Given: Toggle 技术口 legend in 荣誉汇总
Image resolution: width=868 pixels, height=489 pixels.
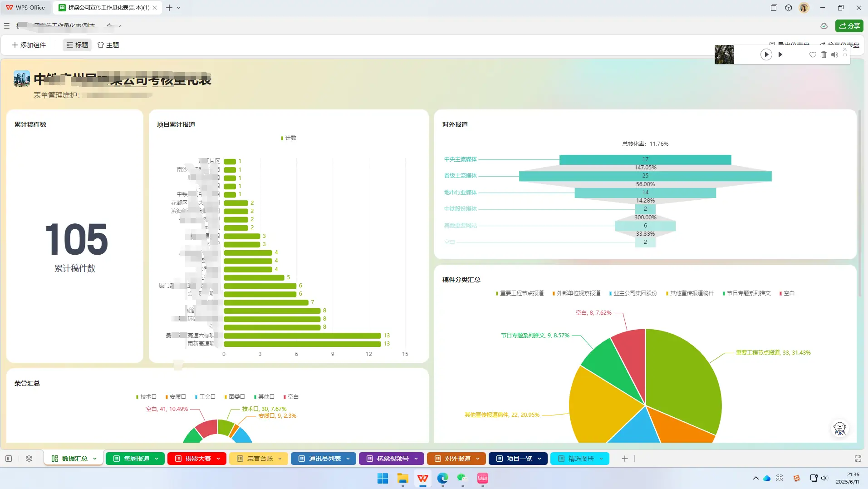Looking at the screenshot, I should 146,397.
